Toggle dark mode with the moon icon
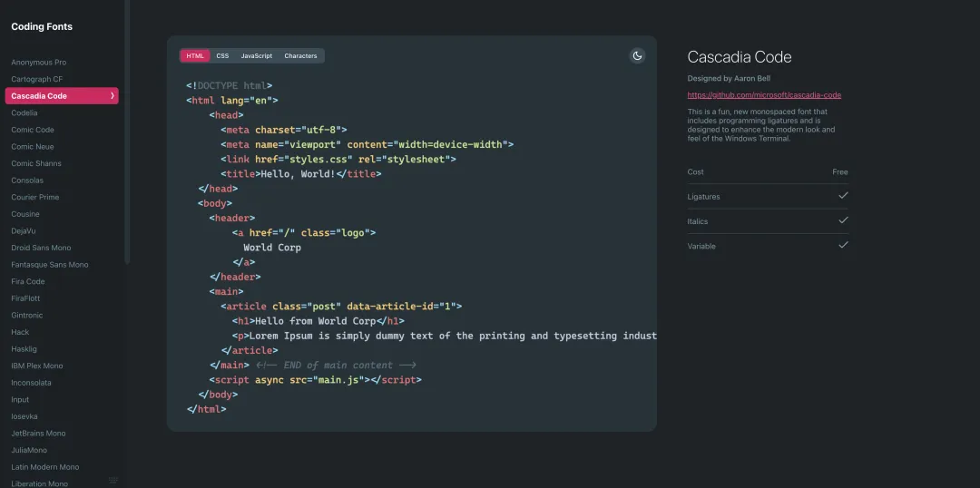980x488 pixels. (x=637, y=55)
